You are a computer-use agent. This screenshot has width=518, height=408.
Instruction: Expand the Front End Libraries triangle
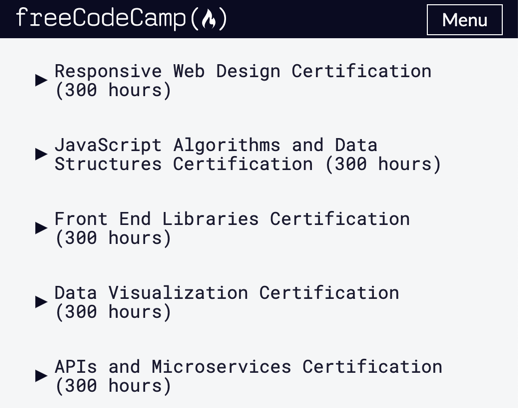(41, 228)
